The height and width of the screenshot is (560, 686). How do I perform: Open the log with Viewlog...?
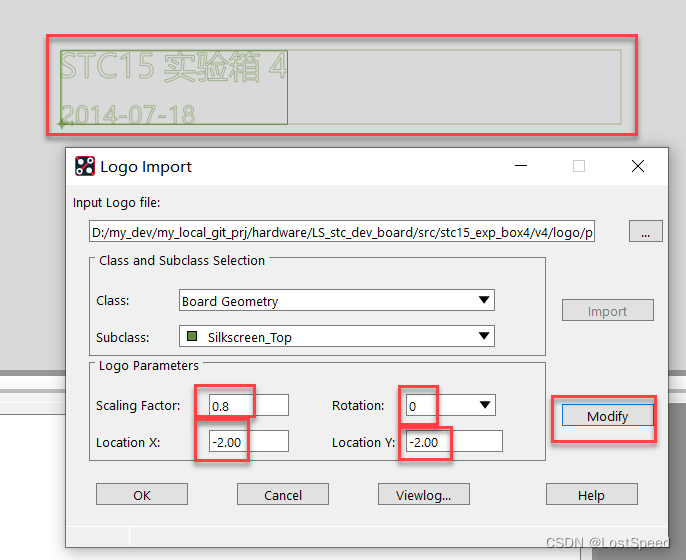(x=424, y=495)
